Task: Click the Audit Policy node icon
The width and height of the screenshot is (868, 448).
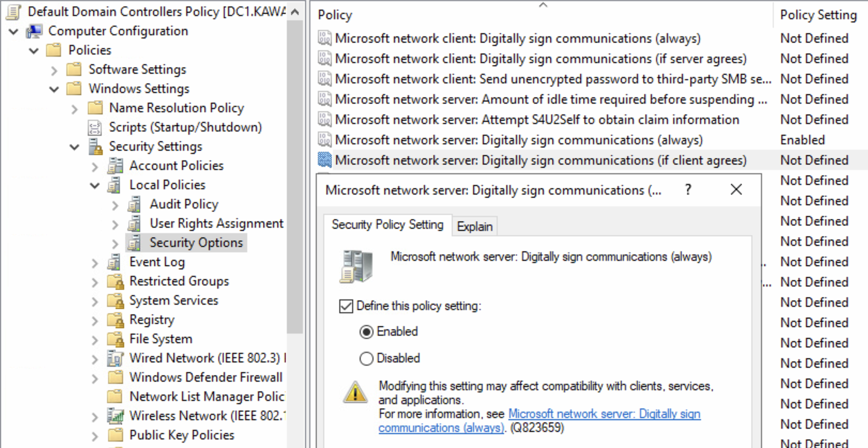Action: click(135, 204)
